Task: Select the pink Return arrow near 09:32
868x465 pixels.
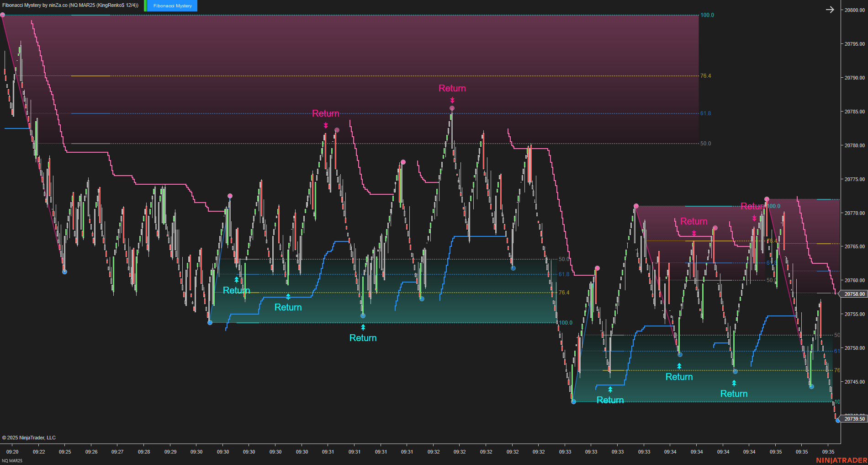Action: click(452, 99)
